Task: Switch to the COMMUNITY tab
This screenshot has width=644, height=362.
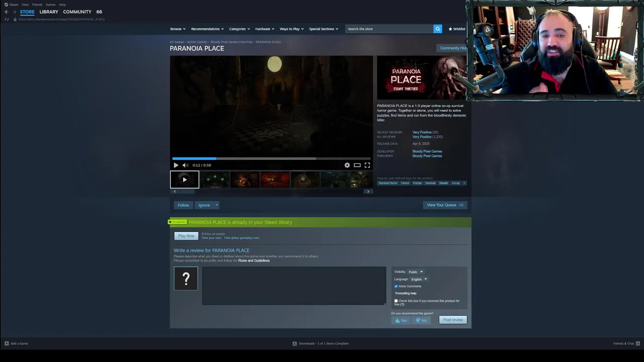Action: pos(77,12)
